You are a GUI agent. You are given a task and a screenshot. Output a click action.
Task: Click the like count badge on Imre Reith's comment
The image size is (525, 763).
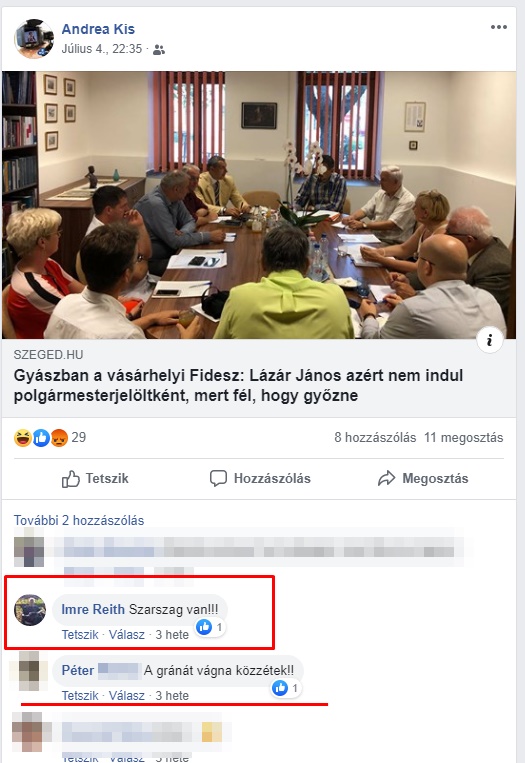click(210, 628)
